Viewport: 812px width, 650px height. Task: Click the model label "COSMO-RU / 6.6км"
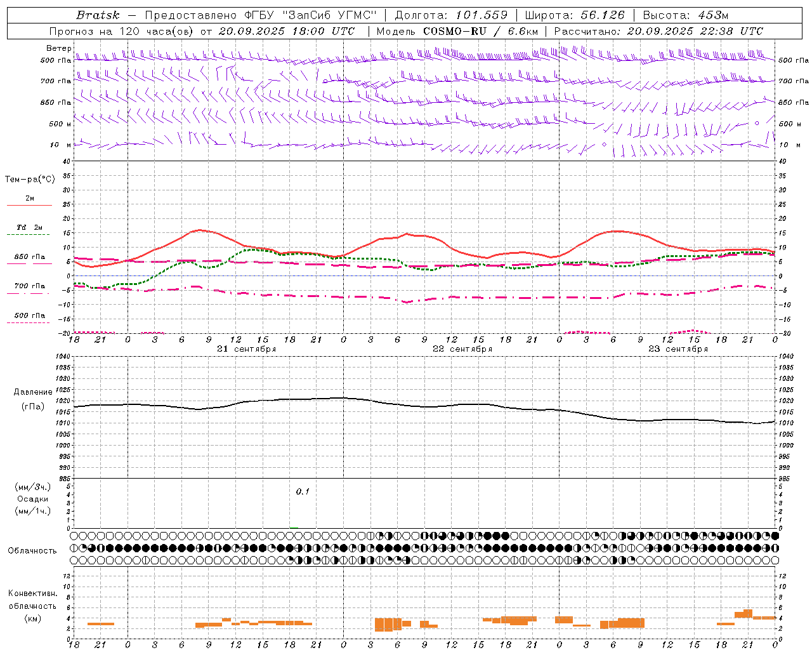pos(481,31)
